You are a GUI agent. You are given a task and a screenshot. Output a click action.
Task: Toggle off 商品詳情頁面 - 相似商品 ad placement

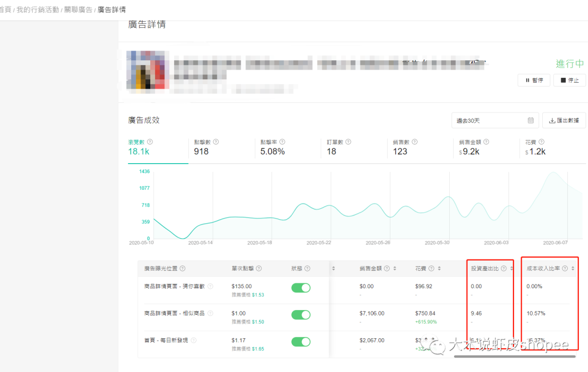click(301, 315)
